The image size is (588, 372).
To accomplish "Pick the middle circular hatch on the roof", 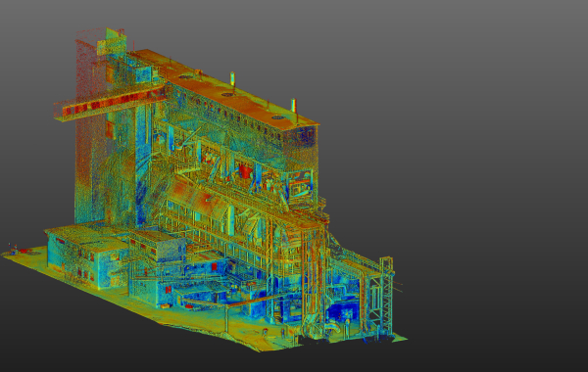I will pyautogui.click(x=227, y=95).
